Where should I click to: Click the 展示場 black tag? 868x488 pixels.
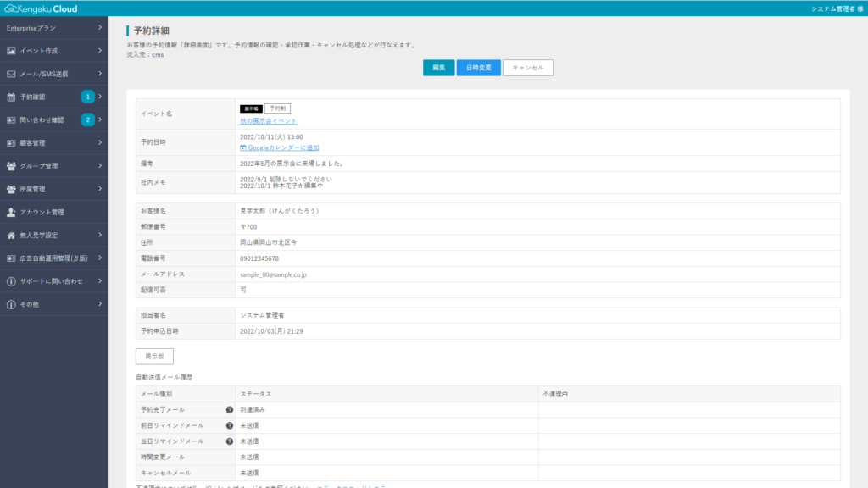(x=251, y=108)
